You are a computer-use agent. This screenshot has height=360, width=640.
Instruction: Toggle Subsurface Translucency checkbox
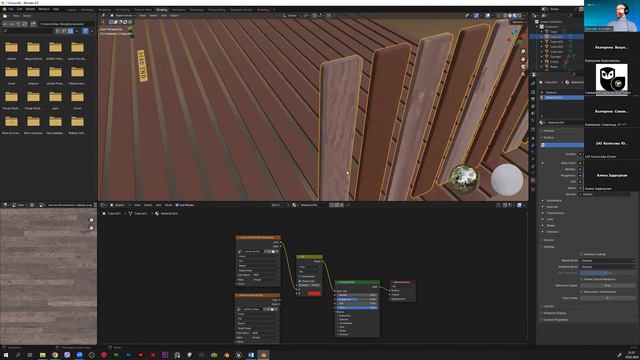tap(582, 292)
